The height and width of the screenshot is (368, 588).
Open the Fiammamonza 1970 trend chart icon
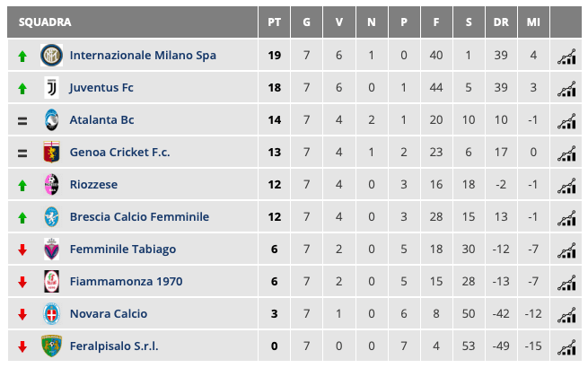[x=566, y=282]
